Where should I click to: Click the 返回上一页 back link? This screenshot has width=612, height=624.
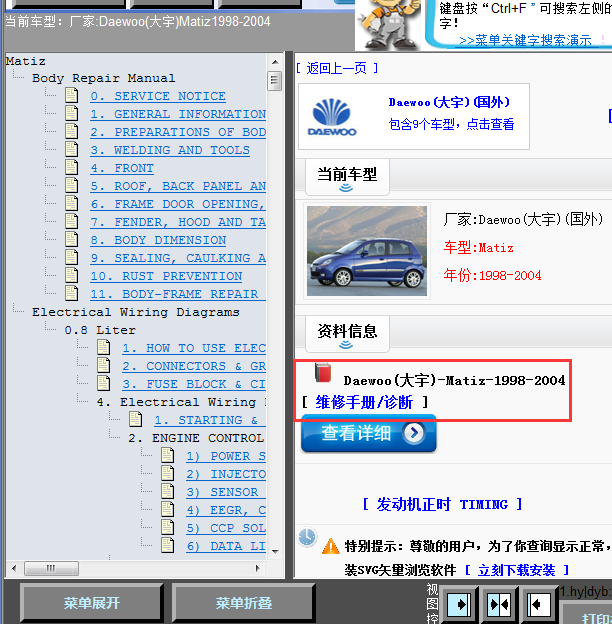click(x=337, y=68)
